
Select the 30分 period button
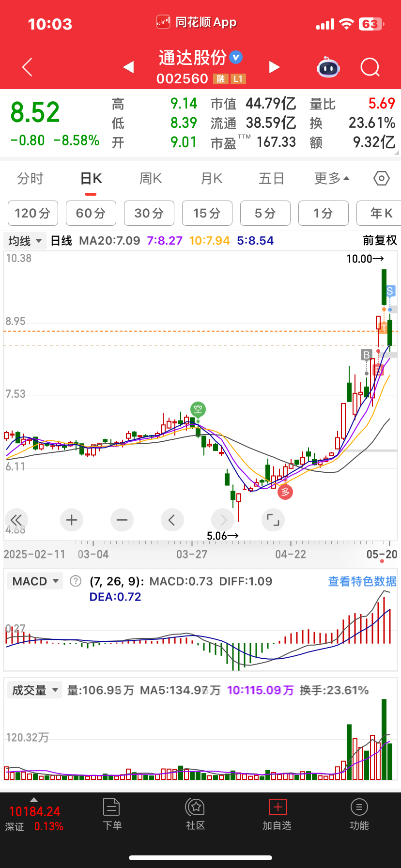pyautogui.click(x=149, y=213)
